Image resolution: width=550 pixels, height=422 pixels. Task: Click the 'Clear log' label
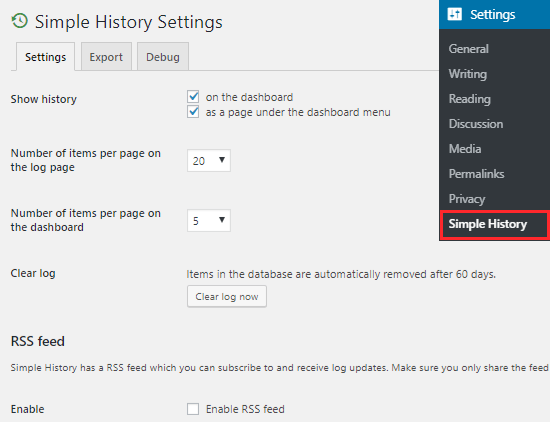(33, 273)
